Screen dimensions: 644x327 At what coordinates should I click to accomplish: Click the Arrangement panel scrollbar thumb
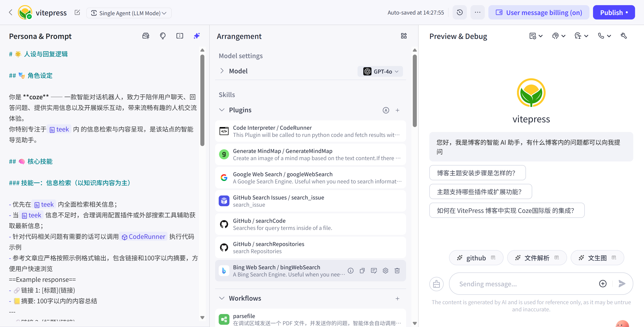(x=415, y=91)
